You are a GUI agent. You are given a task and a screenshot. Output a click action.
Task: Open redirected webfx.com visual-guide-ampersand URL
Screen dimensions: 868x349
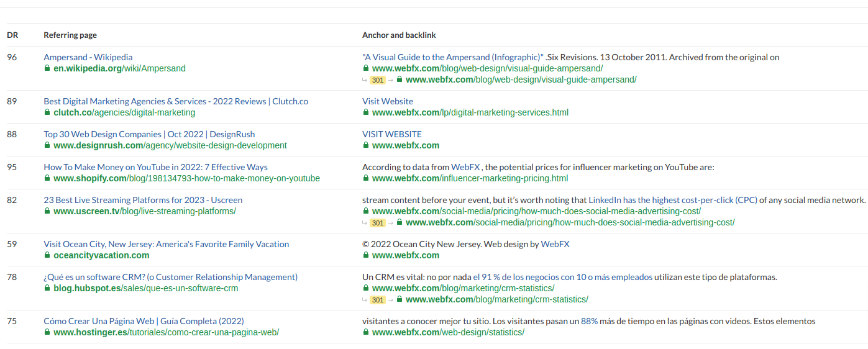point(521,79)
